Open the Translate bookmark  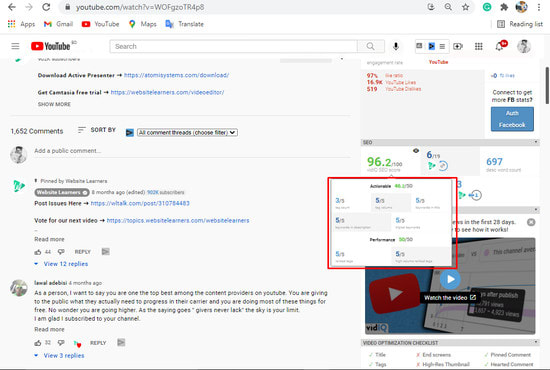click(x=185, y=24)
